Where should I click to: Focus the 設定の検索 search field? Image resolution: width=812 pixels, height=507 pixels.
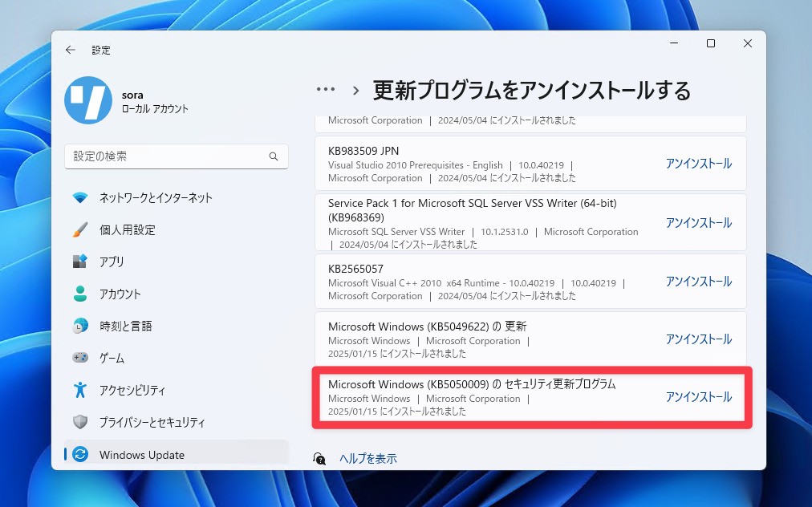tap(176, 156)
